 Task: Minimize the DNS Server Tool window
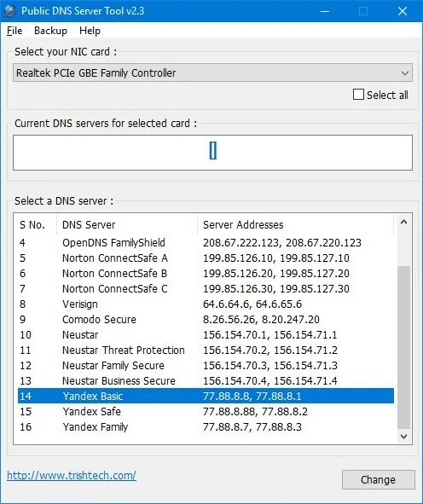click(x=325, y=11)
